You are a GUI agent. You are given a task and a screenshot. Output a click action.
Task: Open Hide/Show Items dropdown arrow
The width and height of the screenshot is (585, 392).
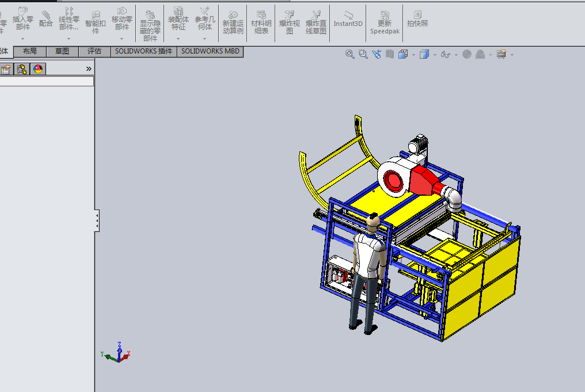click(x=456, y=55)
